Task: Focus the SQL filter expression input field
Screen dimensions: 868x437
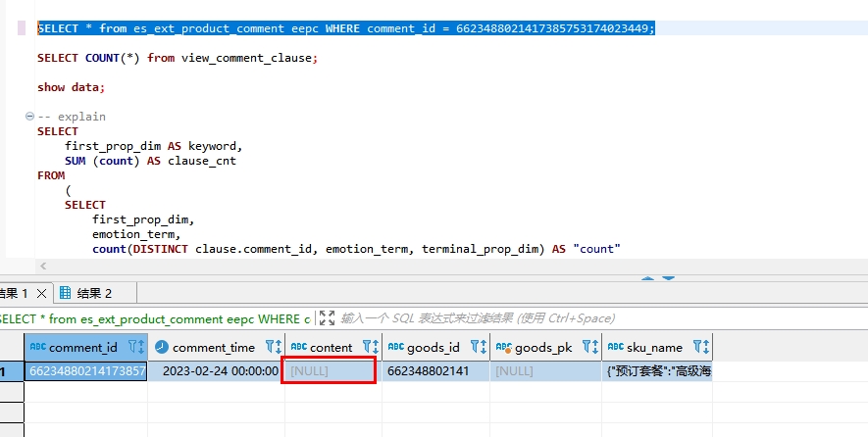Action: coord(602,318)
